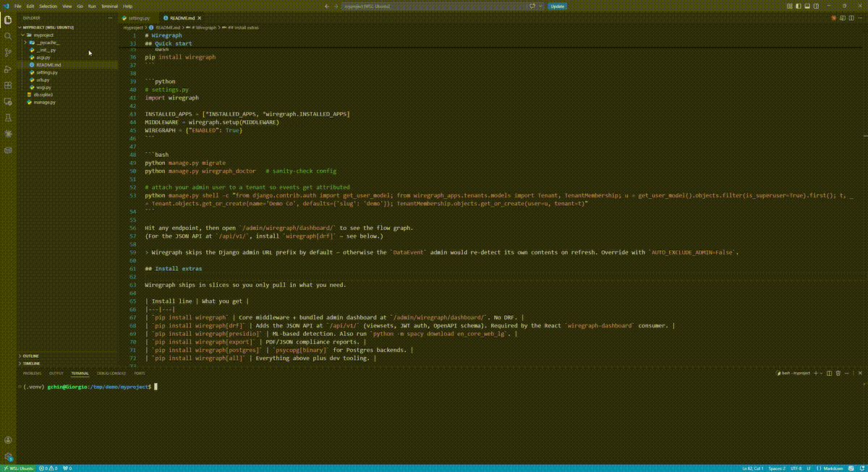Open Explorer Views and More Actions ellipsis

click(111, 17)
